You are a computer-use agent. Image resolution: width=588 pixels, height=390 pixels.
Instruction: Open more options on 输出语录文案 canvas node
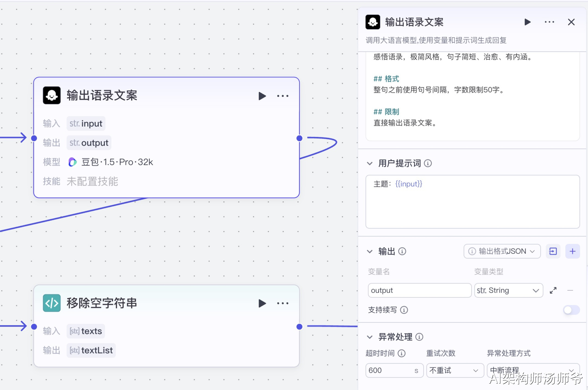coord(283,96)
